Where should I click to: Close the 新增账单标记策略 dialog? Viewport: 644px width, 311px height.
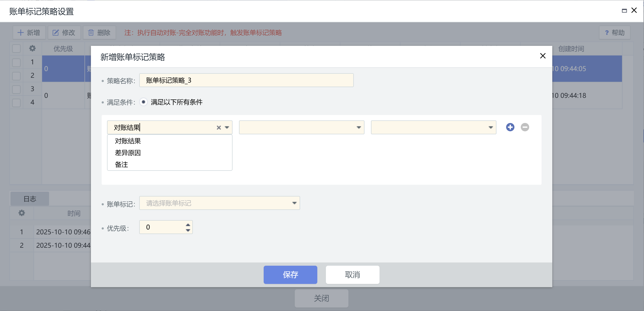(x=543, y=56)
